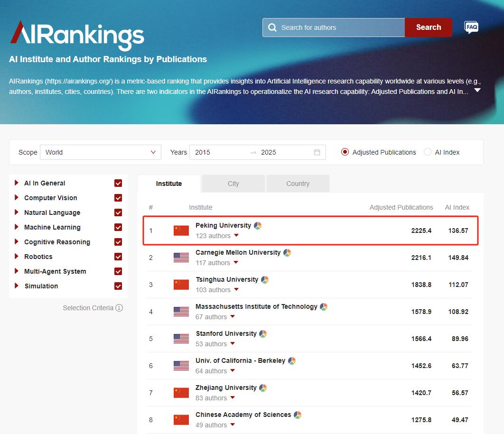504x434 pixels.
Task: Expand Tsinghua University 103 authors list
Action: pos(236,289)
